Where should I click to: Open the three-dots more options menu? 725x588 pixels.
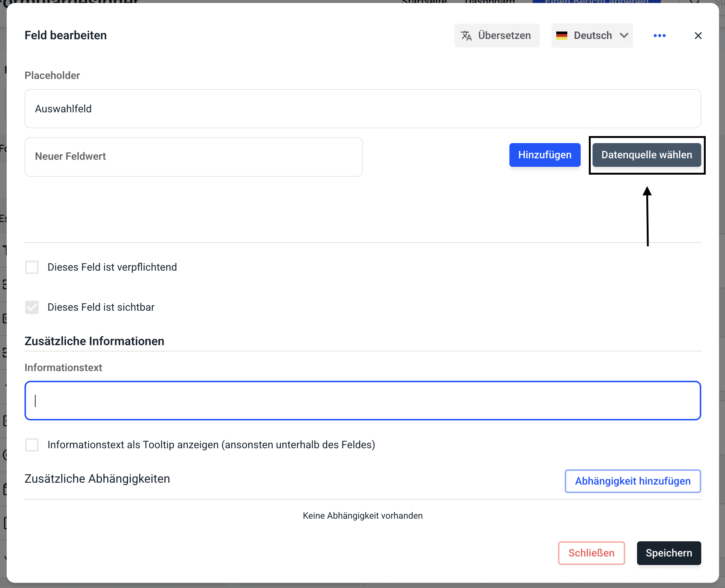click(x=659, y=36)
